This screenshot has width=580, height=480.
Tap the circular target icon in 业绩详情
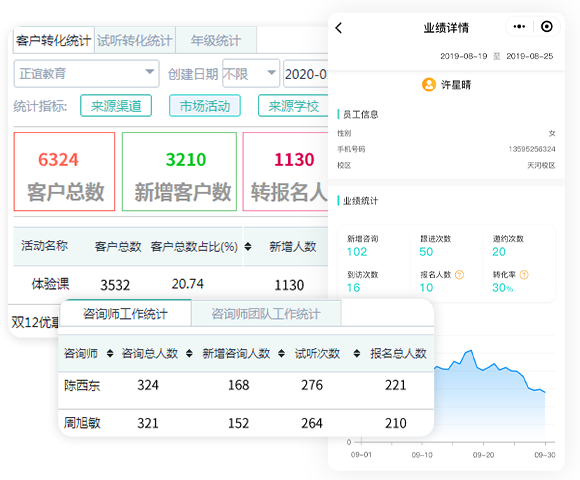pyautogui.click(x=546, y=27)
